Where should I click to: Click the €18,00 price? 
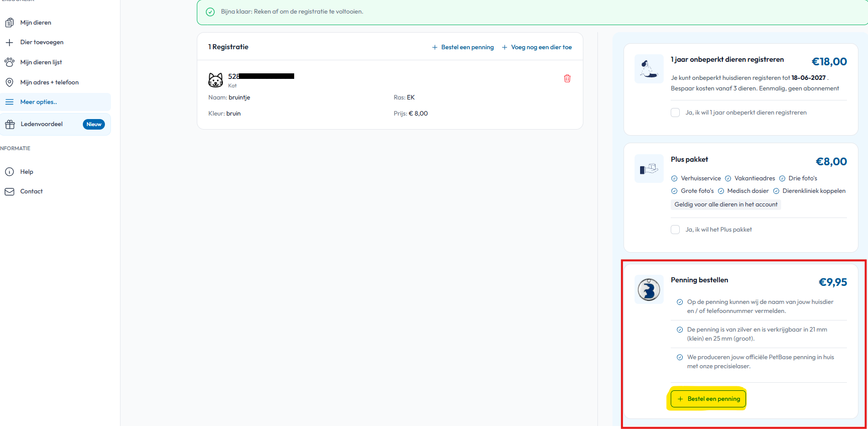pos(829,62)
